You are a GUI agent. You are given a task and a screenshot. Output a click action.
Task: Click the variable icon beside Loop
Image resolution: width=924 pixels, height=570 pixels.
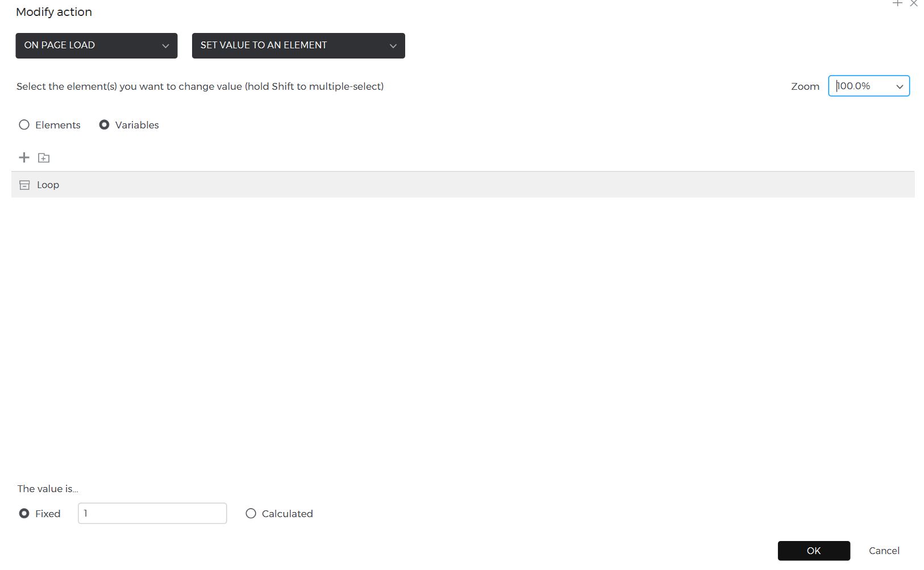coord(24,185)
